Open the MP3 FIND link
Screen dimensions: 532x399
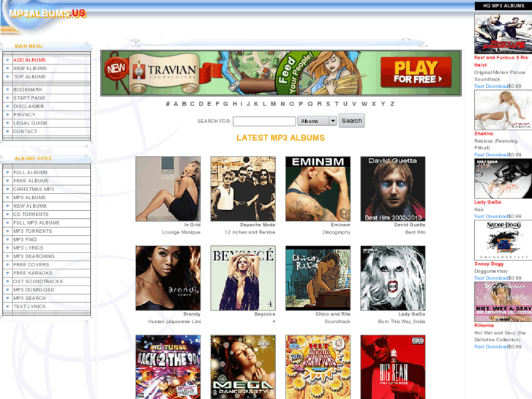25,239
